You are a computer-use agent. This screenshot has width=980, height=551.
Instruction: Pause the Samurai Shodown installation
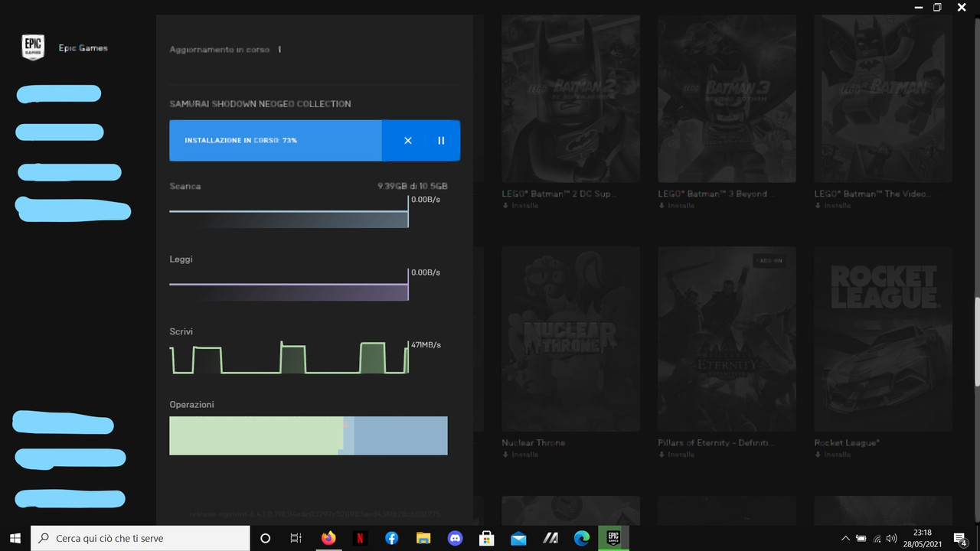tap(441, 140)
